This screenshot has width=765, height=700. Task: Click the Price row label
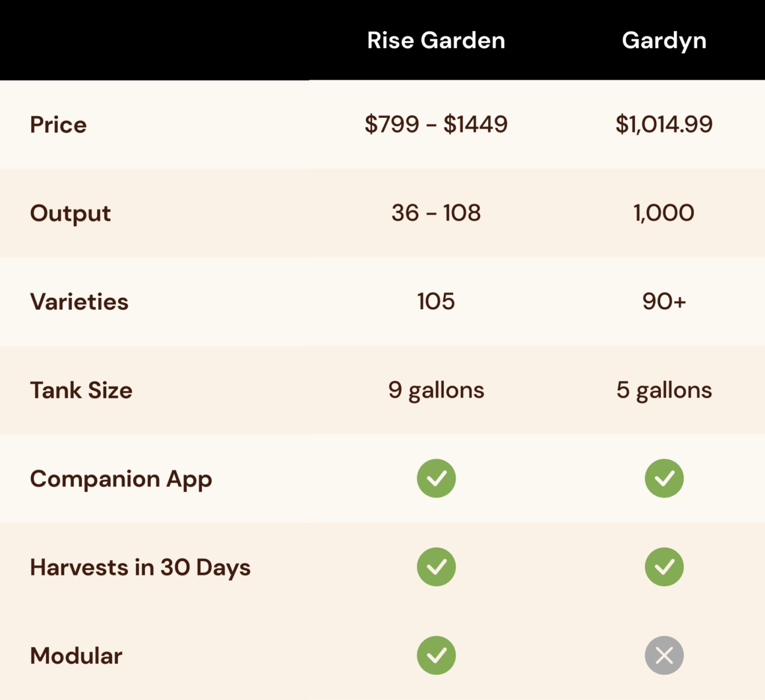click(58, 125)
